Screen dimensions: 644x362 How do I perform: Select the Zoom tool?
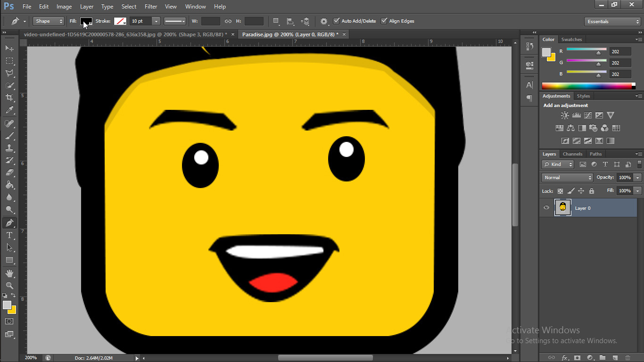pyautogui.click(x=8, y=286)
